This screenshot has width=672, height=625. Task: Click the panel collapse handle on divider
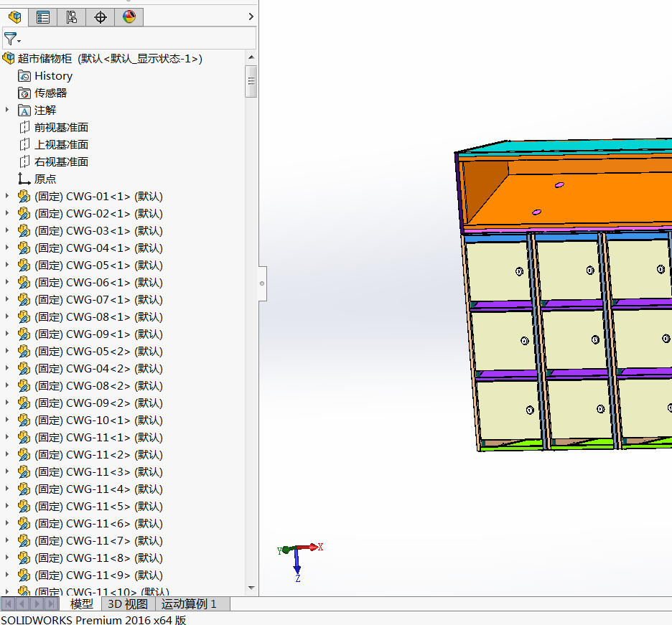click(x=262, y=283)
